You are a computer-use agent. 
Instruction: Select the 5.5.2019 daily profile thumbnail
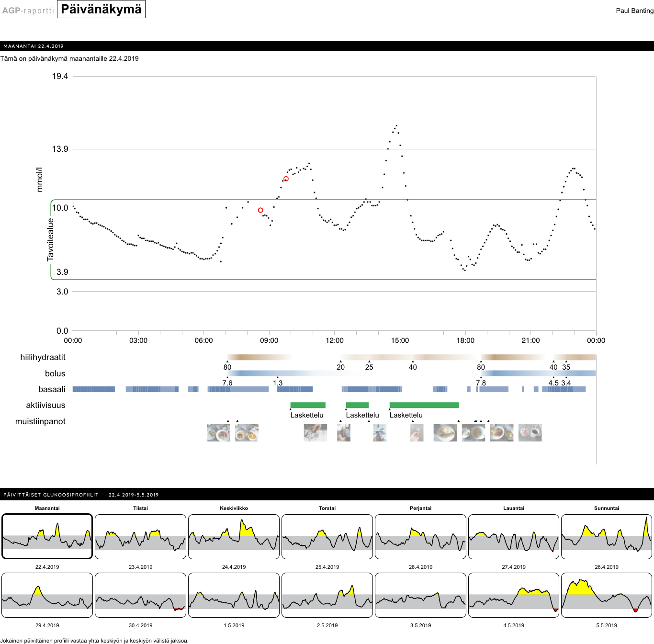click(x=606, y=595)
